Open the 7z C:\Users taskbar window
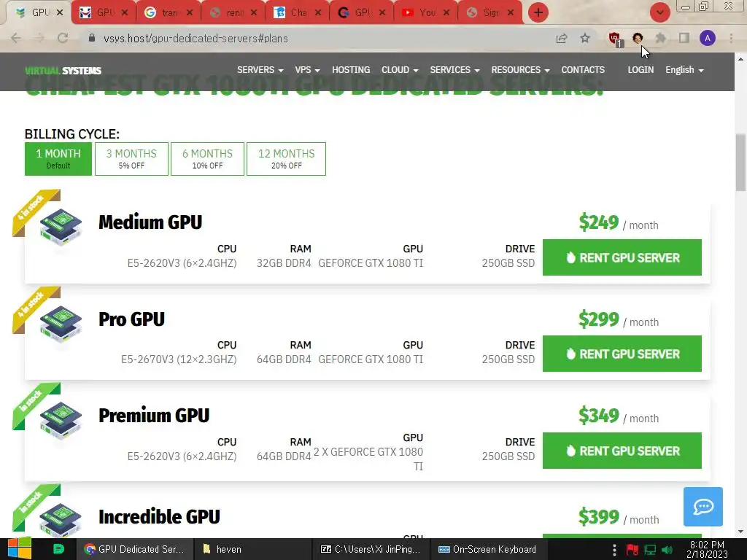 [371, 549]
